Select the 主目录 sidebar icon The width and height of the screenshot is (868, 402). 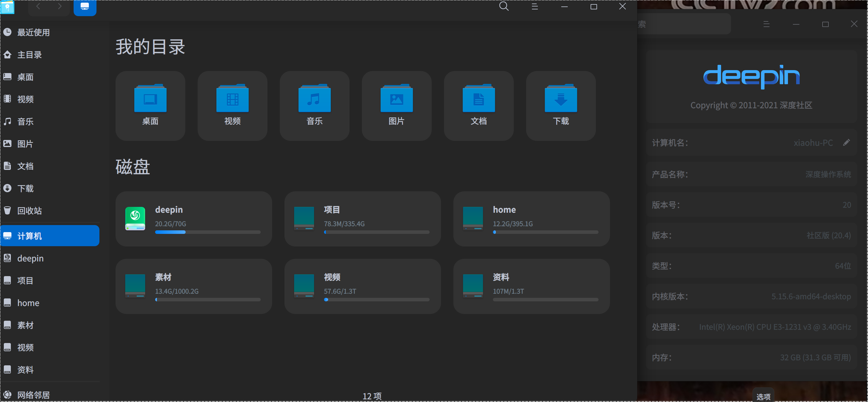29,54
